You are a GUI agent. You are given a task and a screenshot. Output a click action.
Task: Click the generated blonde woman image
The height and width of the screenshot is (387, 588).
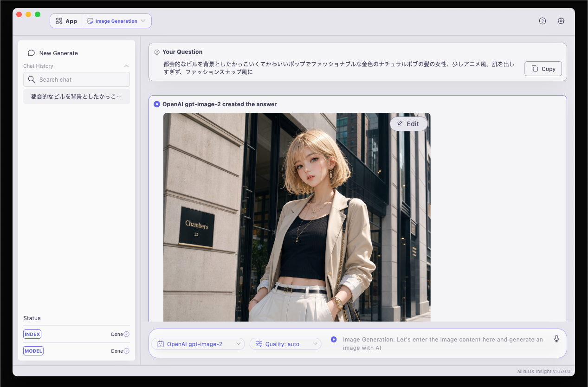tap(297, 217)
